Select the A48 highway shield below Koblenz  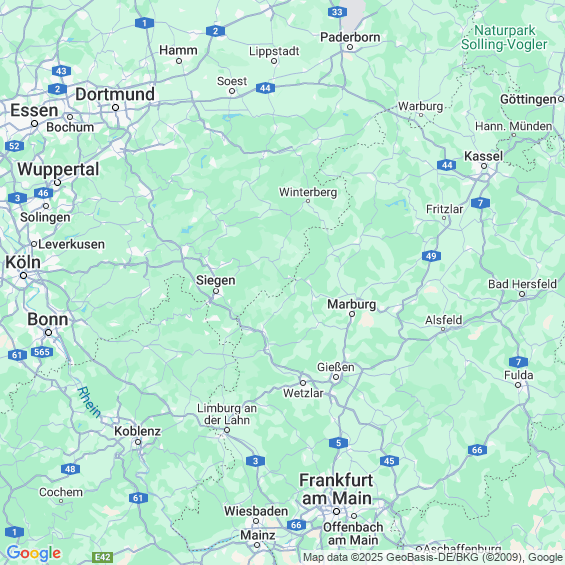[x=70, y=469]
